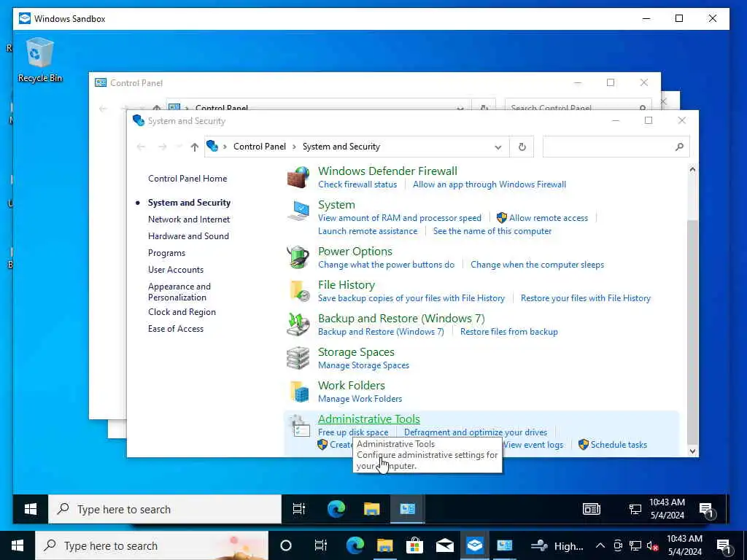Viewport: 747px width, 560px height.
Task: Click Check firewall status link
Action: (357, 184)
